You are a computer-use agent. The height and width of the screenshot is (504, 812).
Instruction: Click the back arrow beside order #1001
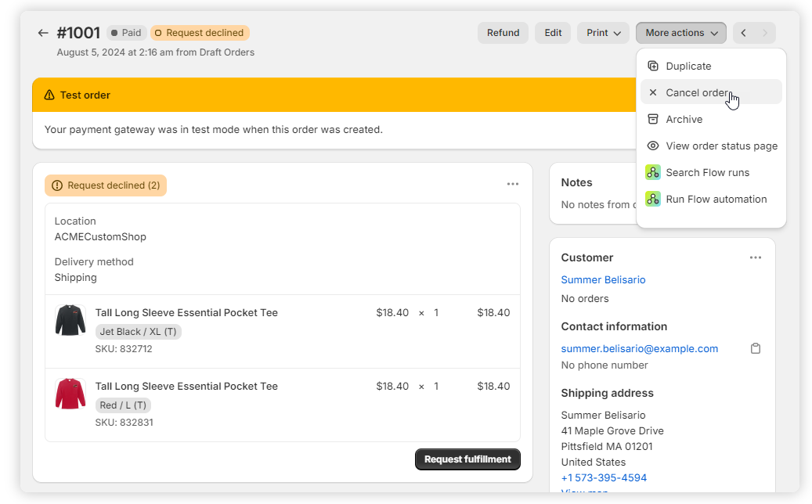click(x=43, y=33)
